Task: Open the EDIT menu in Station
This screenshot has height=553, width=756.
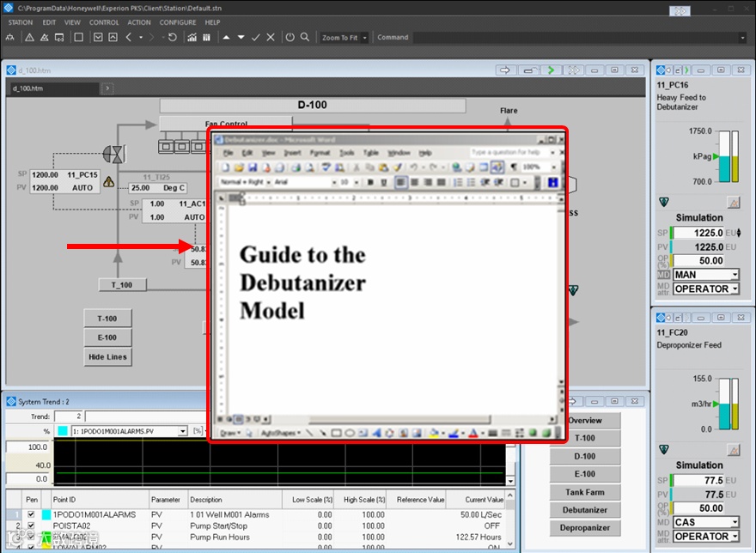Action: point(49,22)
